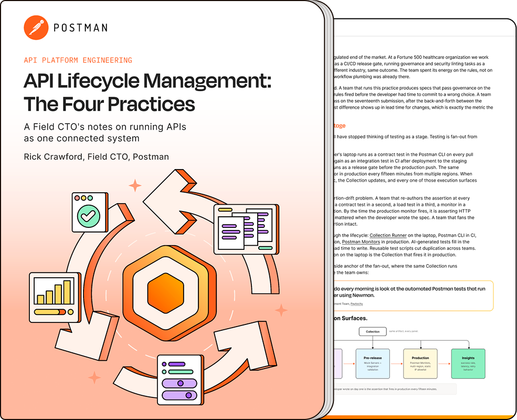The image size is (517, 420).
Task: Select the 'API PLATFORM ENGINEERING' label
Action: (78, 60)
